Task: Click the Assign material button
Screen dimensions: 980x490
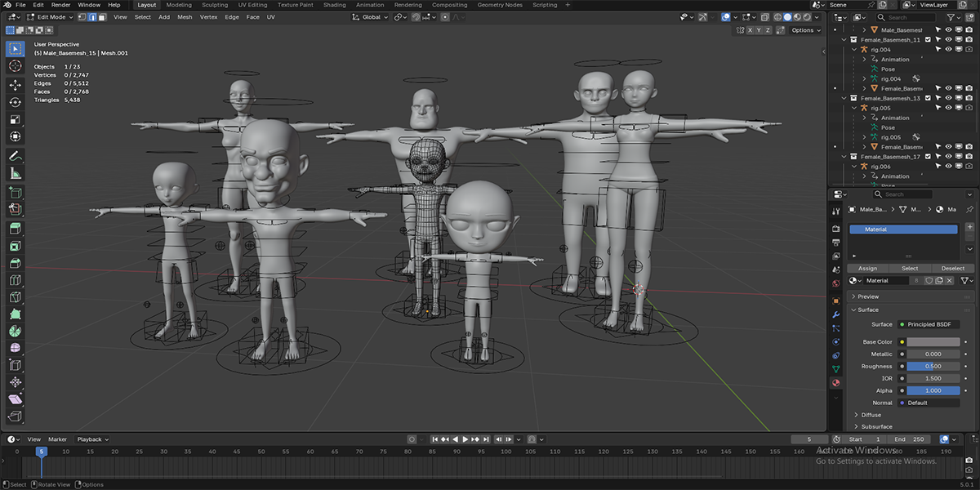Action: [x=867, y=268]
